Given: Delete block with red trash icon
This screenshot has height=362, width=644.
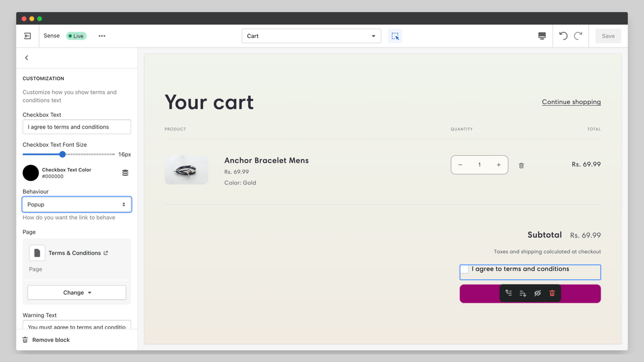Looking at the screenshot, I should (x=552, y=293).
